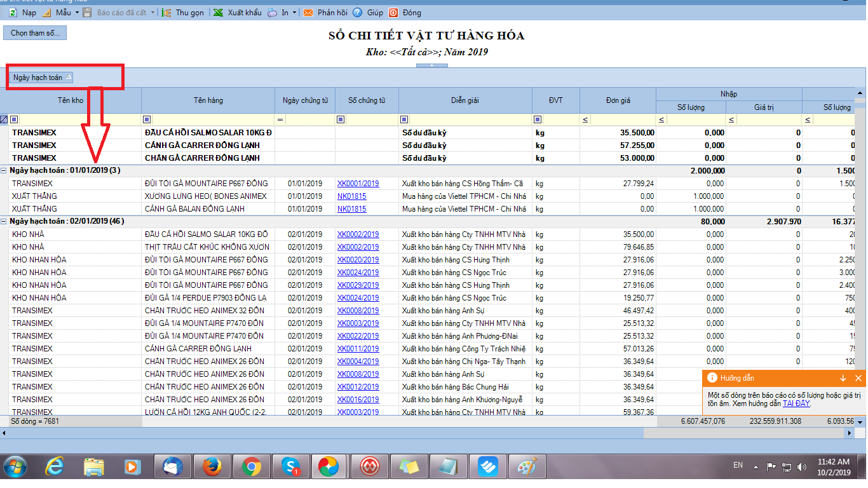Collapse the group Ngày hạch toán 02/01/2019
The width and height of the screenshot is (868, 488).
pos(4,221)
